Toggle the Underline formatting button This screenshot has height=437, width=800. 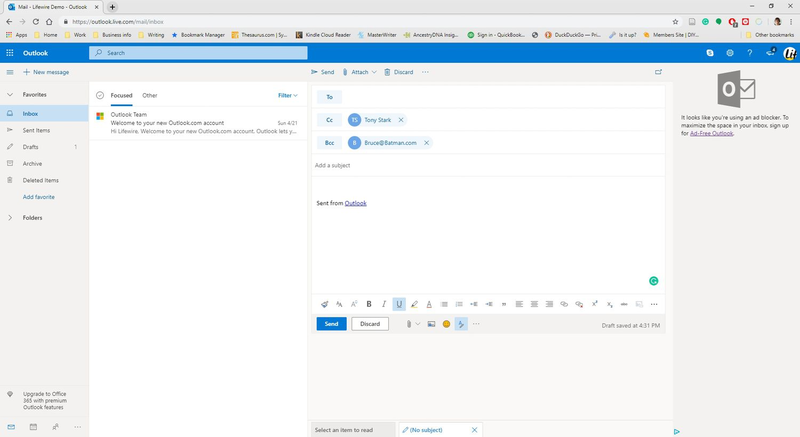399,304
